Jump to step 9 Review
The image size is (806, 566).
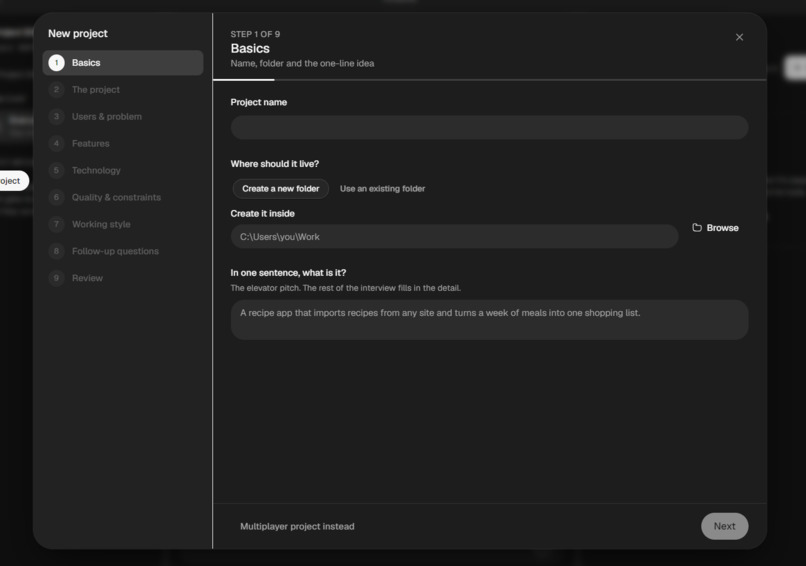[x=123, y=278]
